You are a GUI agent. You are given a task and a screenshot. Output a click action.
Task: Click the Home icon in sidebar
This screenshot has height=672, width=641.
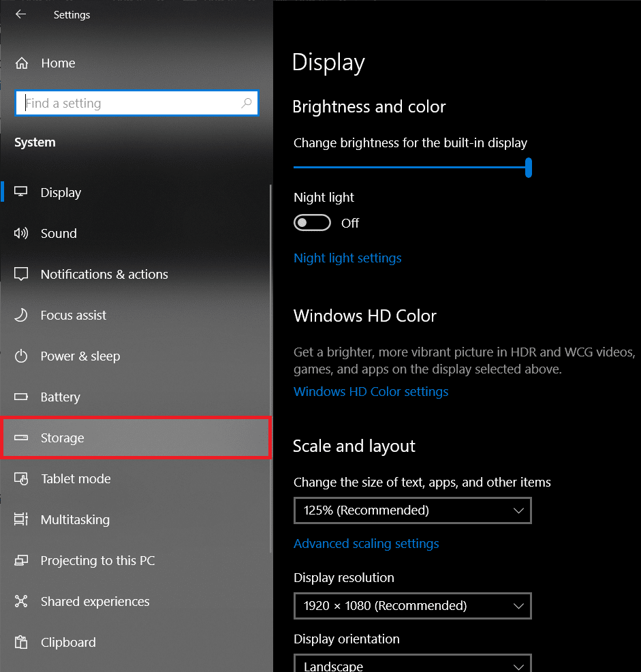pos(22,63)
